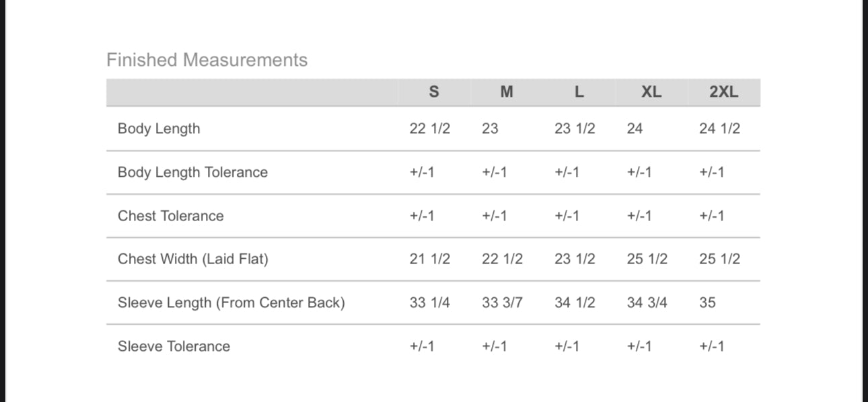Click the 22 1/2 Body Length value
Image resolution: width=868 pixels, height=402 pixels.
pyautogui.click(x=429, y=128)
